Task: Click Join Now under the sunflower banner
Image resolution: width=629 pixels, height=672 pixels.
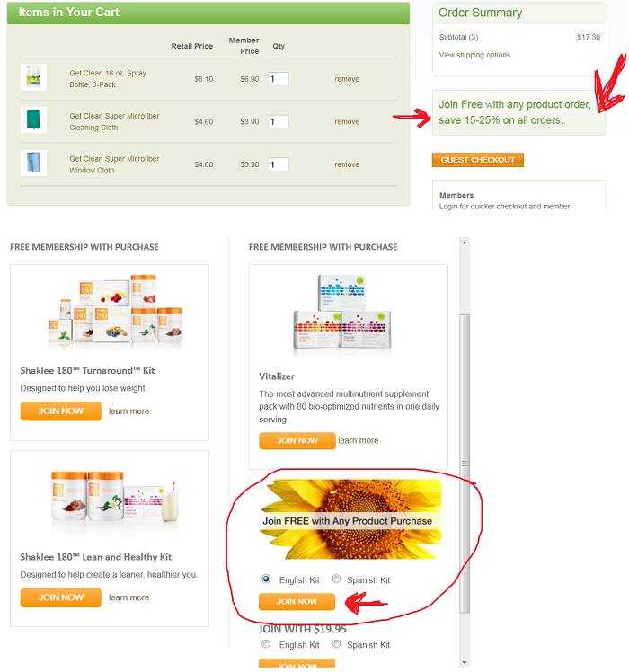Action: (x=297, y=602)
